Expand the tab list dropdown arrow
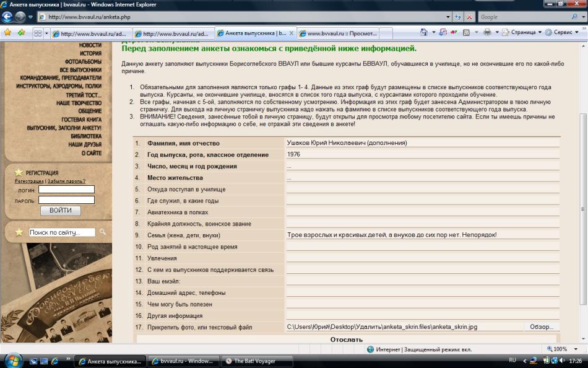The height and width of the screenshot is (368, 588). (x=46, y=33)
